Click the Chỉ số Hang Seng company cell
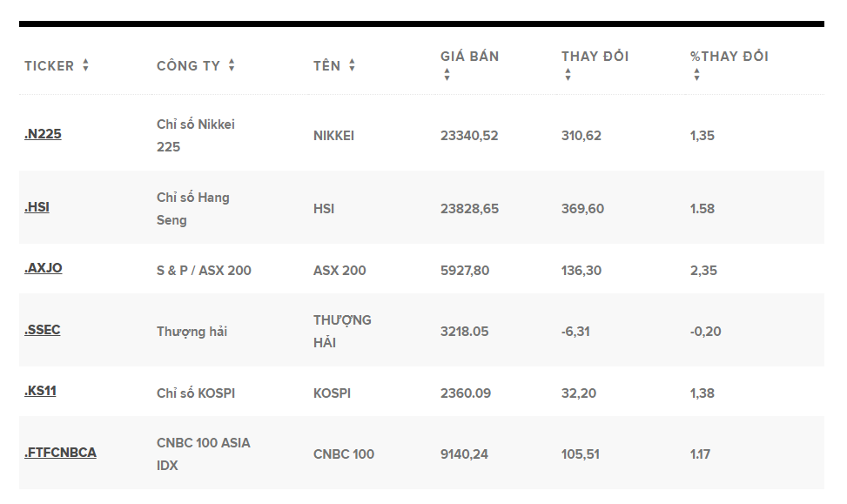The width and height of the screenshot is (847, 504). point(193,209)
